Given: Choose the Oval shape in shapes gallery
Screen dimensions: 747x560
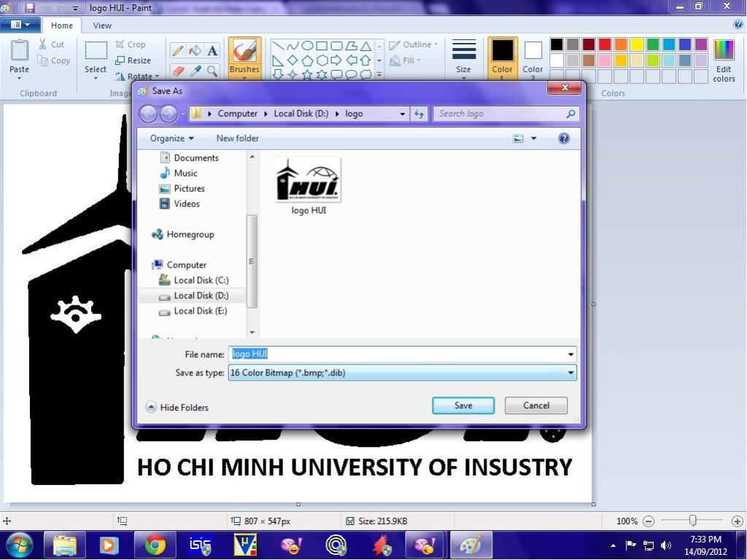Looking at the screenshot, I should click(x=307, y=46).
